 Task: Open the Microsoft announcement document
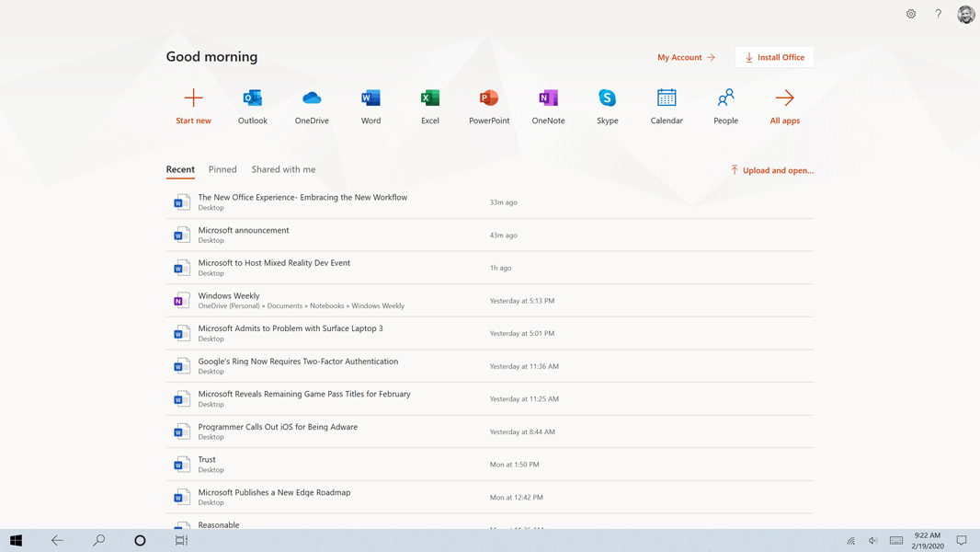[x=244, y=230]
